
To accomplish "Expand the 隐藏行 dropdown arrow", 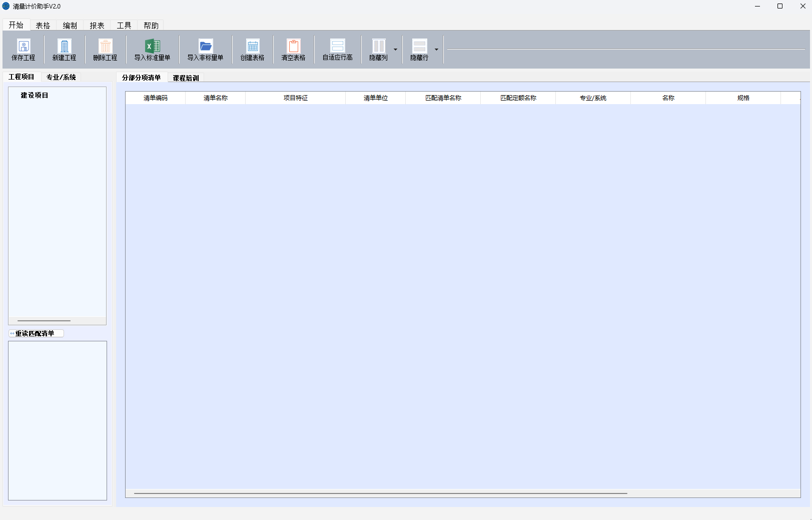I will (436, 50).
